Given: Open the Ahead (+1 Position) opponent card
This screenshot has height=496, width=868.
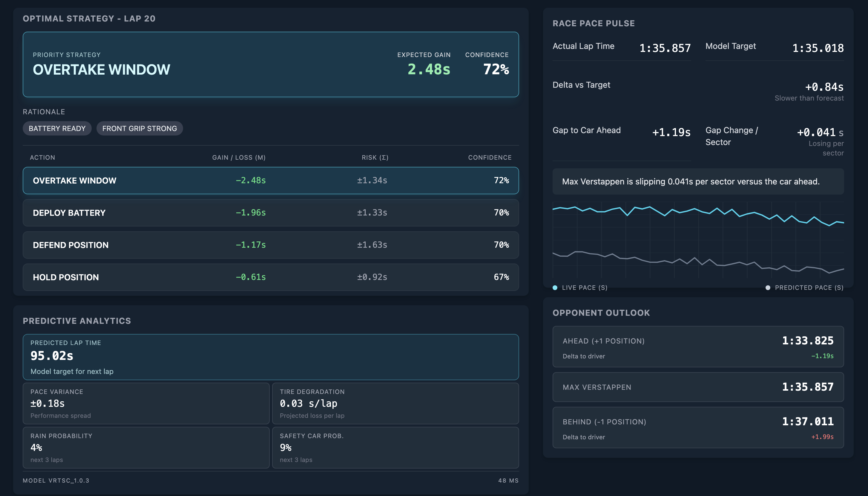Looking at the screenshot, I should tap(698, 346).
